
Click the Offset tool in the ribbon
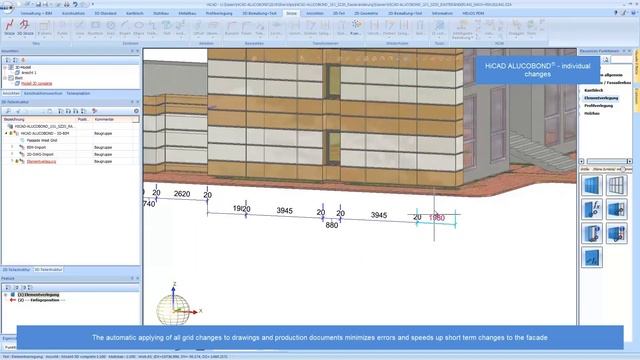pyautogui.click(x=198, y=28)
